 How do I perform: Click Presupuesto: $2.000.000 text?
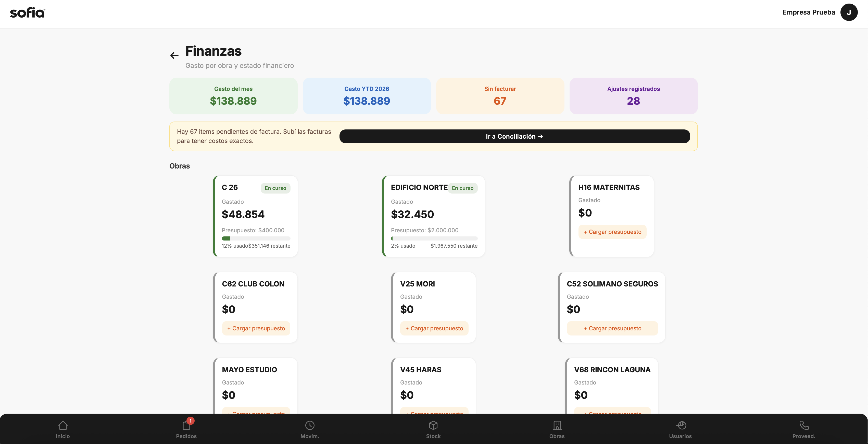pyautogui.click(x=425, y=230)
